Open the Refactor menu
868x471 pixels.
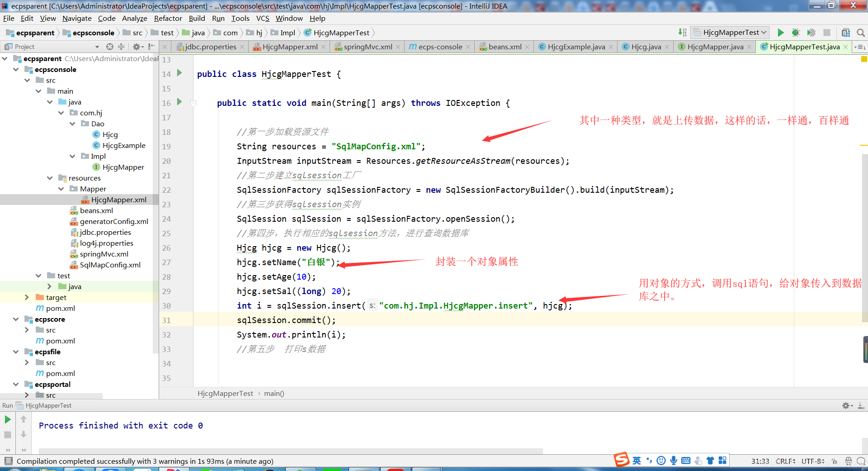(x=168, y=18)
